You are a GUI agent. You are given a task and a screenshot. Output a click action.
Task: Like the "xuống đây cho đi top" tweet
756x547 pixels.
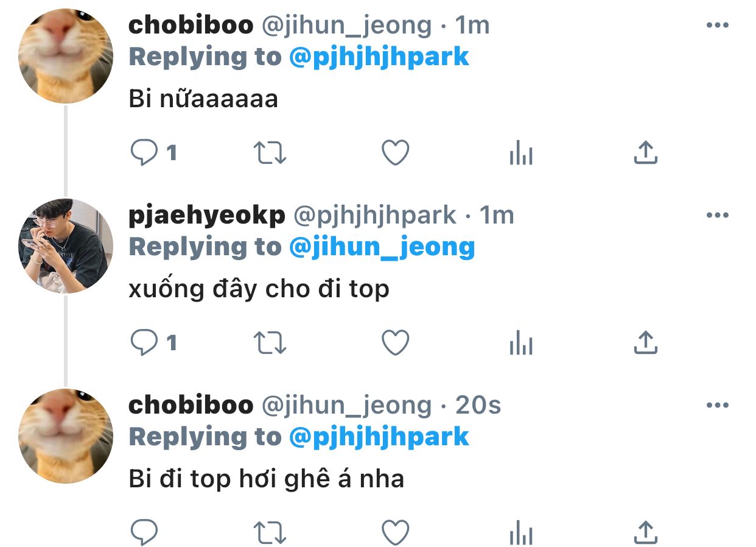395,343
